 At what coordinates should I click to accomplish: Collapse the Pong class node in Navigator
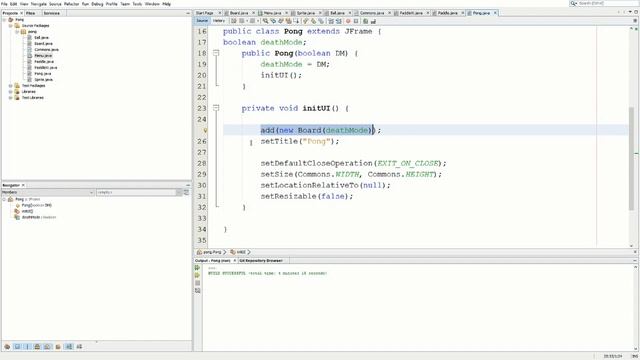click(4, 199)
